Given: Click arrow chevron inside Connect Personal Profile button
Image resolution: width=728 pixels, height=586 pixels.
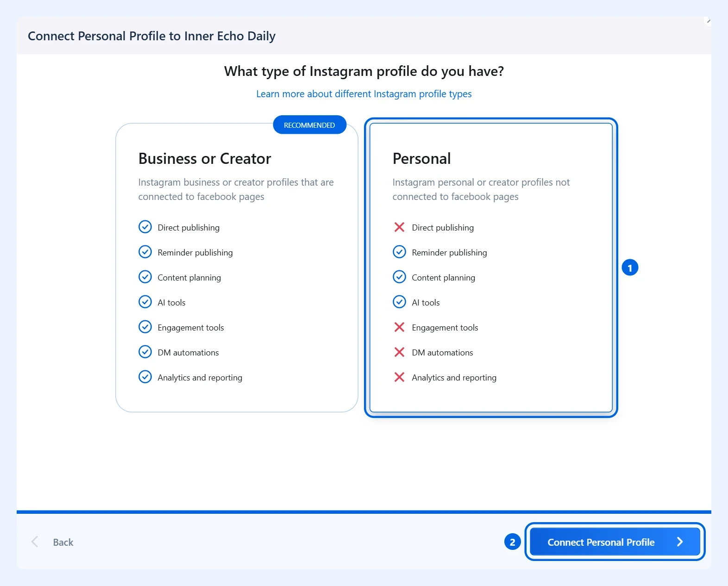Looking at the screenshot, I should 680,542.
